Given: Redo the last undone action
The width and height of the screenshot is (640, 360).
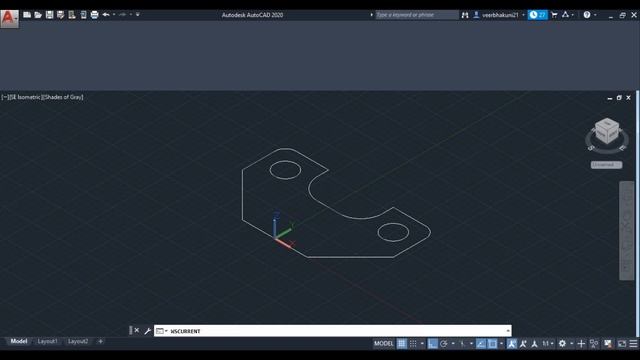Looking at the screenshot, I should coord(122,15).
